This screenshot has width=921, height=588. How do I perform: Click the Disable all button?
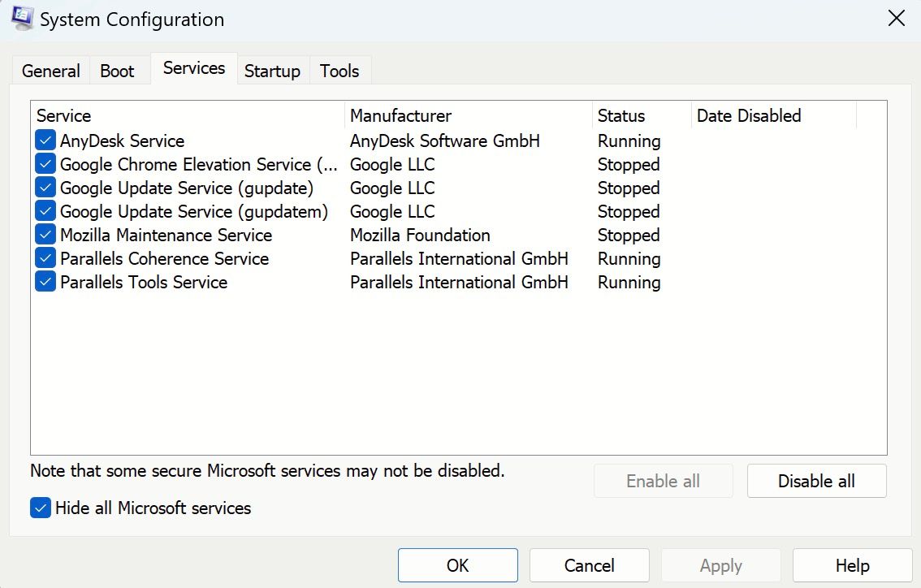(816, 481)
